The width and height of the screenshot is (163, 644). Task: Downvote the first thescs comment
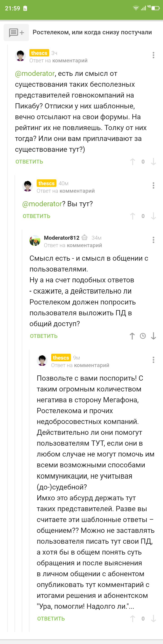tap(153, 162)
